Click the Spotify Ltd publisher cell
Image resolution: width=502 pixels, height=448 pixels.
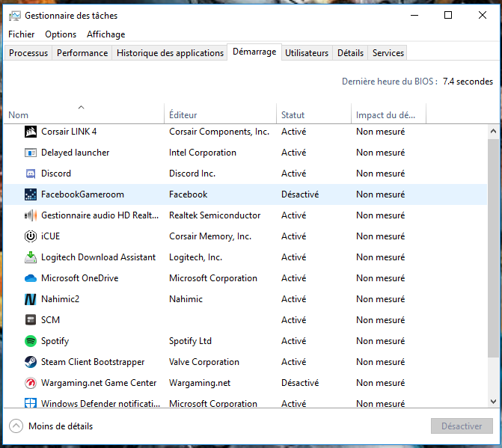[190, 341]
